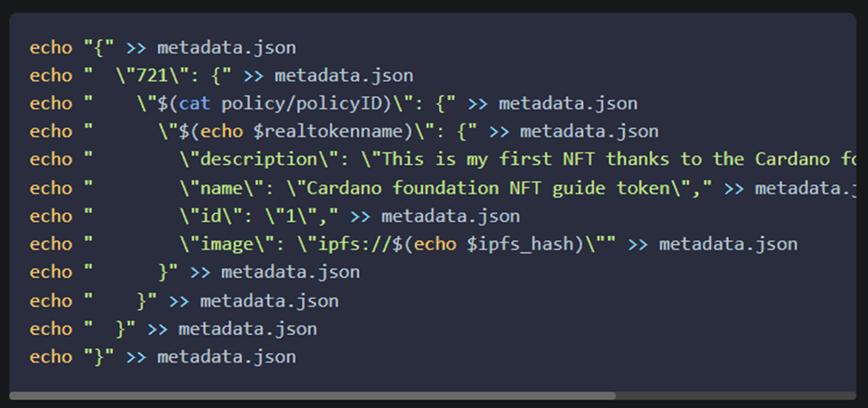The image size is (868, 408).
Task: Click the "721" key in the code
Action: tap(151, 76)
